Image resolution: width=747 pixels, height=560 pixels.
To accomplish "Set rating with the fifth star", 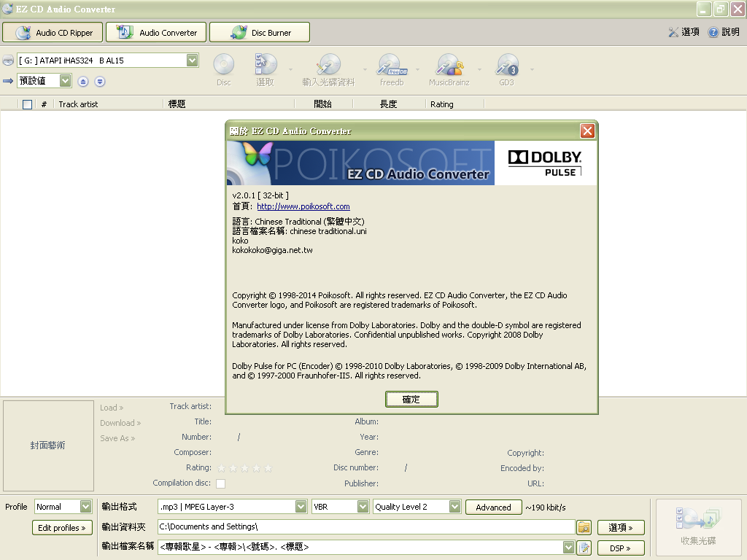I will [x=268, y=468].
